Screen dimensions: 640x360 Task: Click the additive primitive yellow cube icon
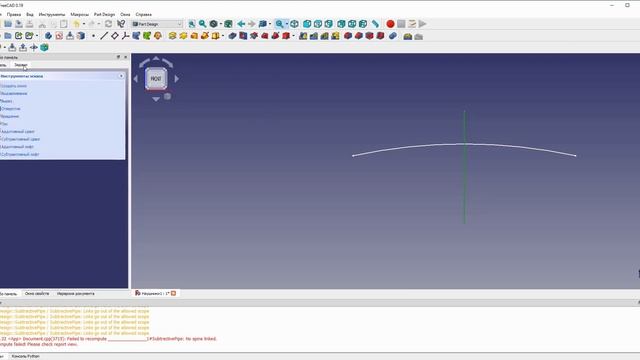click(216, 36)
